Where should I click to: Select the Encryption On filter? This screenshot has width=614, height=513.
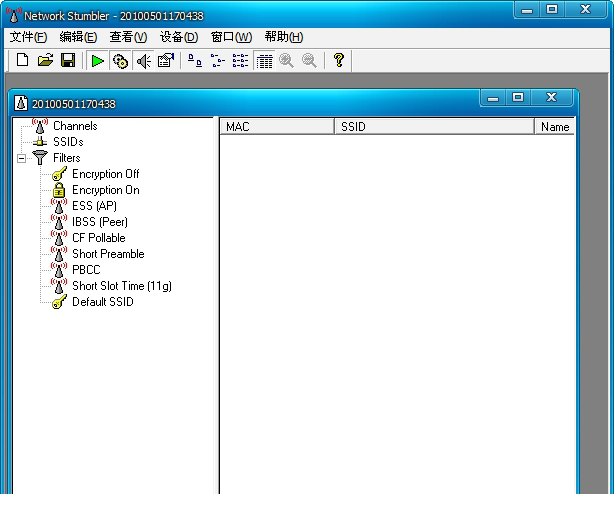coord(106,190)
